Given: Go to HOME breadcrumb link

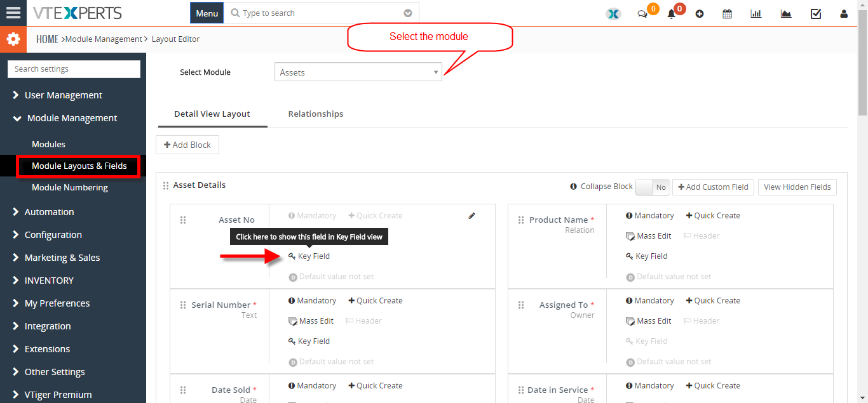Looking at the screenshot, I should pos(47,39).
